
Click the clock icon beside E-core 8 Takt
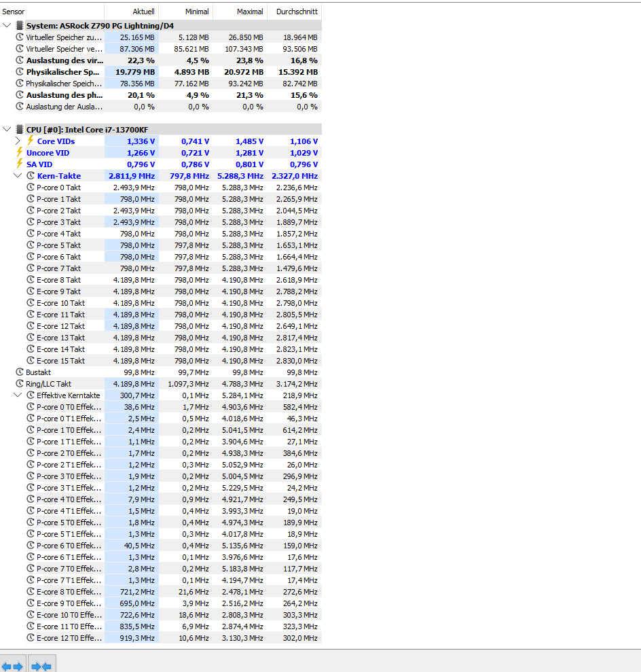[31, 280]
